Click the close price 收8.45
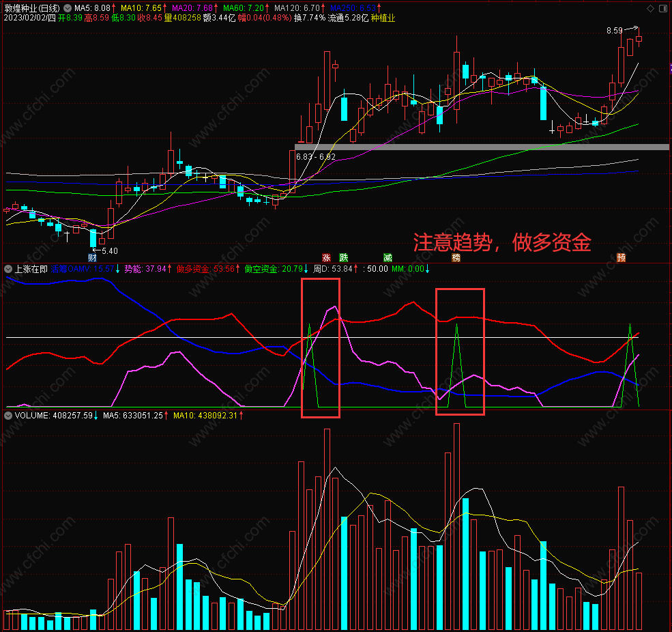This screenshot has width=672, height=632. [149, 18]
